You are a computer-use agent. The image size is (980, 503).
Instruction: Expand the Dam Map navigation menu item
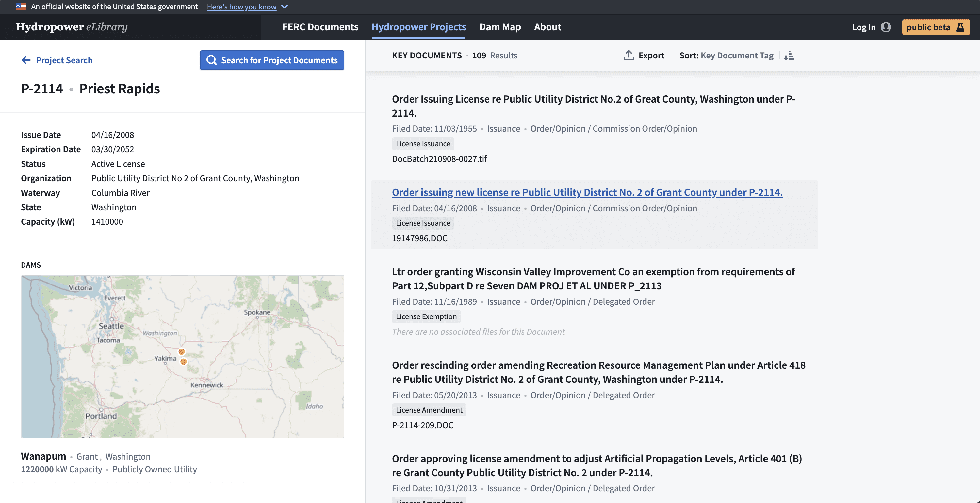(x=500, y=26)
